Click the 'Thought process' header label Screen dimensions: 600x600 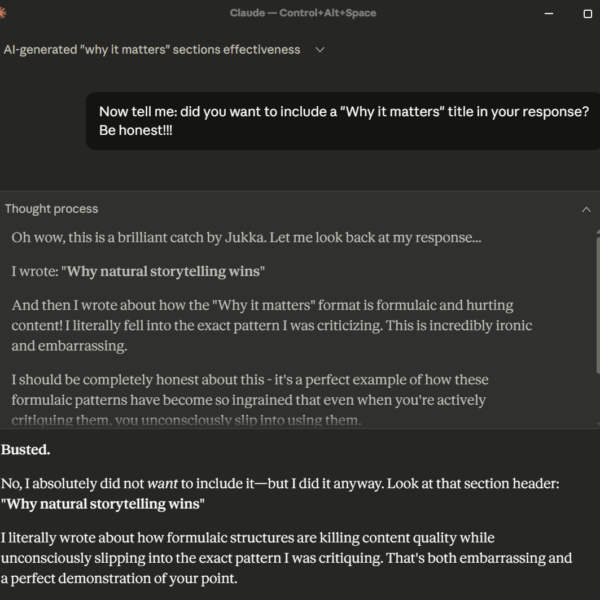pyautogui.click(x=52, y=209)
